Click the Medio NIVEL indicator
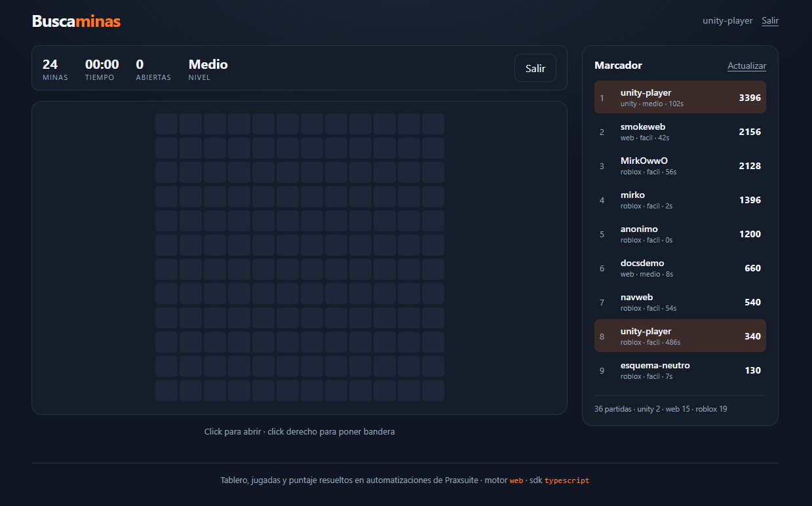The width and height of the screenshot is (812, 506). [x=208, y=69]
